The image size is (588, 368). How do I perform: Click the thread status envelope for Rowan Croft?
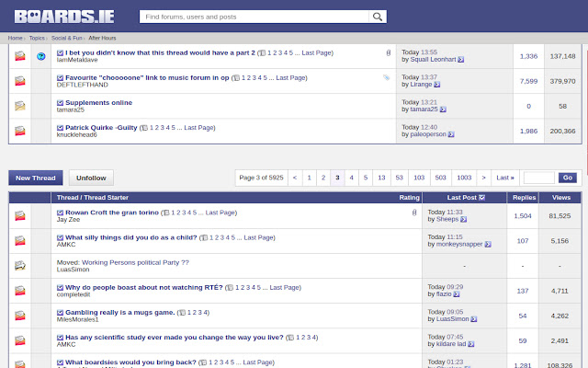coord(20,215)
